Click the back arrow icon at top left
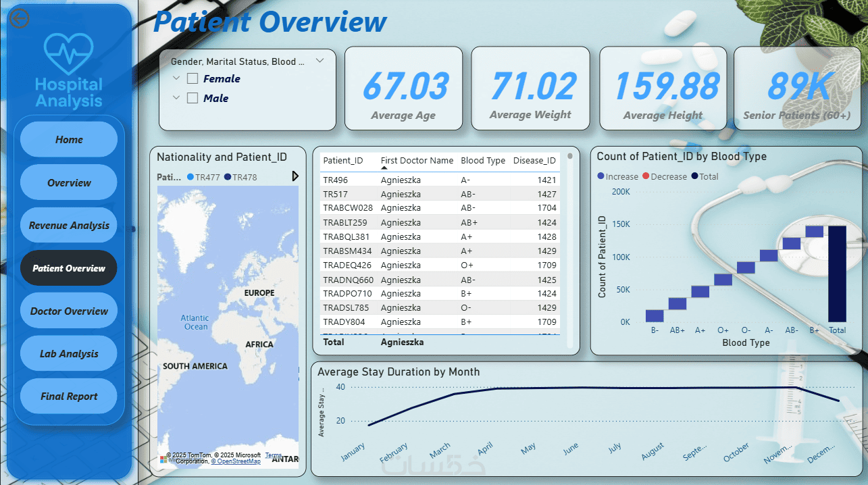The image size is (868, 485). [x=20, y=20]
